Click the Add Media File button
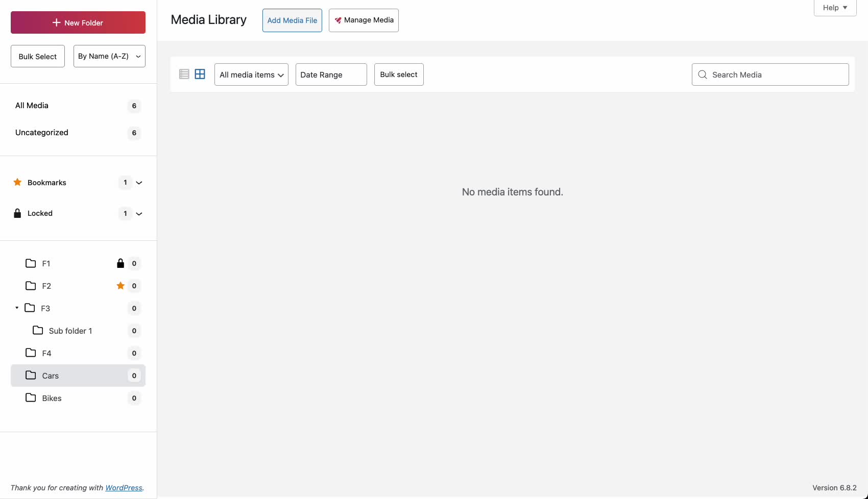 pos(292,20)
